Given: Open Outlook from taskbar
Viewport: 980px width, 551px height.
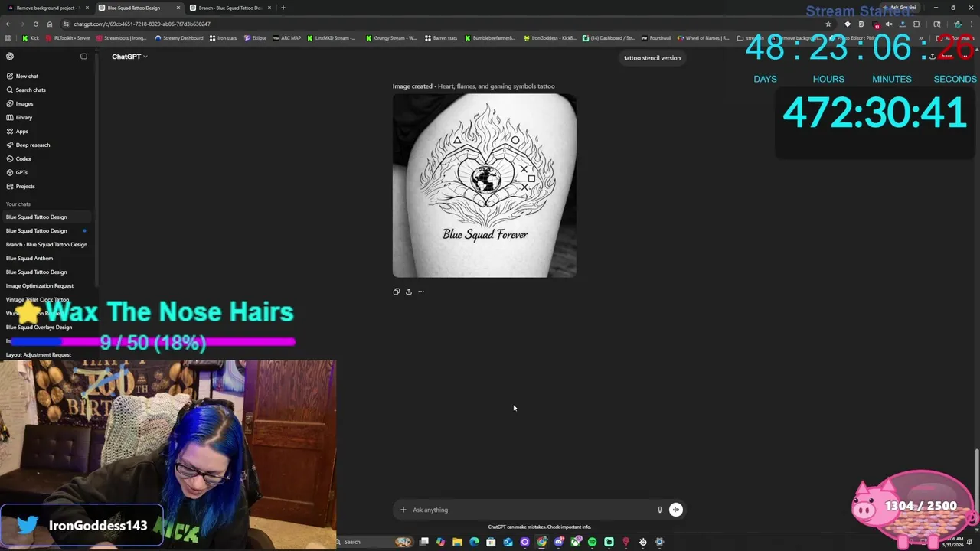Looking at the screenshot, I should (508, 542).
